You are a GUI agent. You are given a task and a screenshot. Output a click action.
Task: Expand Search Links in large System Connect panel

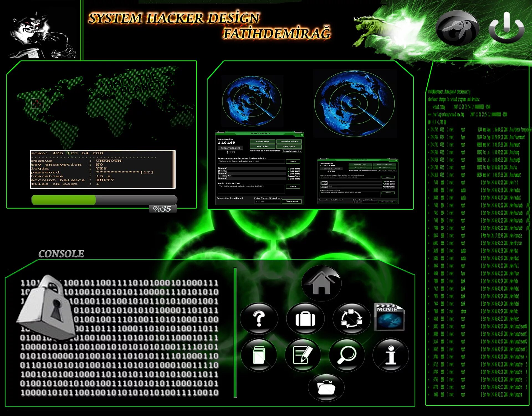point(292,151)
